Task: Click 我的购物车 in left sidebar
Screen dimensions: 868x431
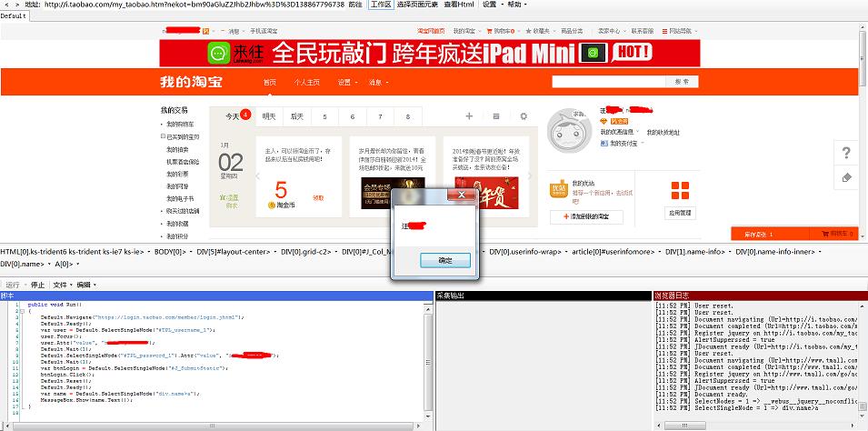Action: point(181,124)
